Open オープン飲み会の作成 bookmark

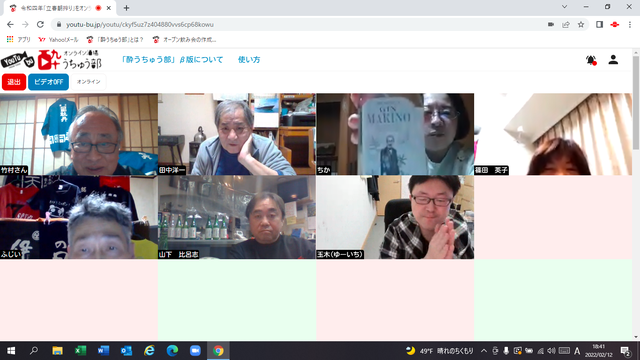184,40
